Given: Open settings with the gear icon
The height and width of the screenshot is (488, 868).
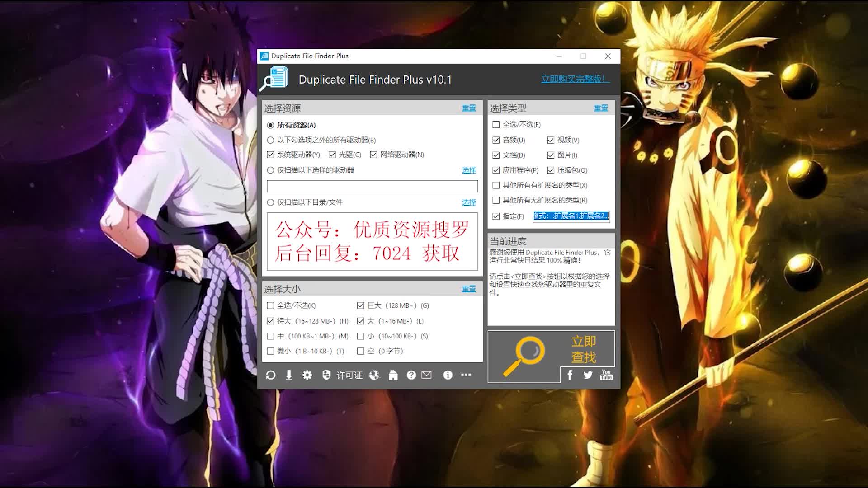Looking at the screenshot, I should point(307,375).
